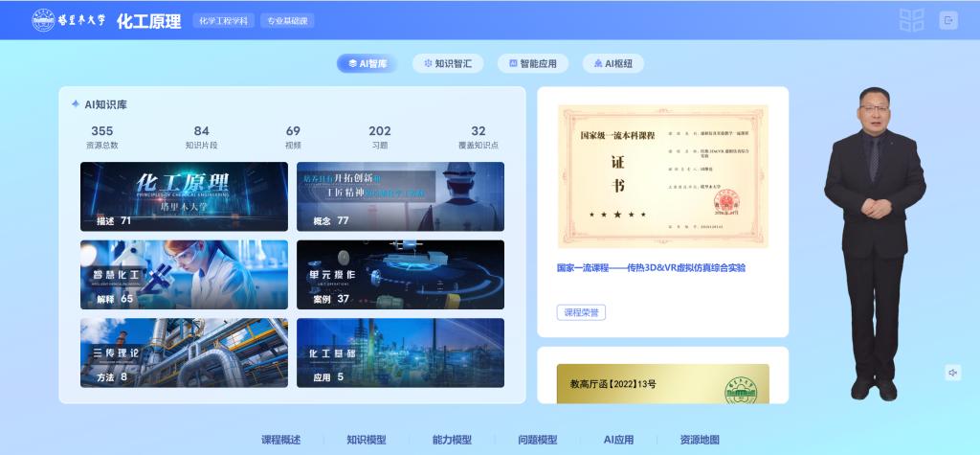Click the 专业基础课 tag
Viewport: 980px width, 455px height.
pyautogui.click(x=287, y=20)
